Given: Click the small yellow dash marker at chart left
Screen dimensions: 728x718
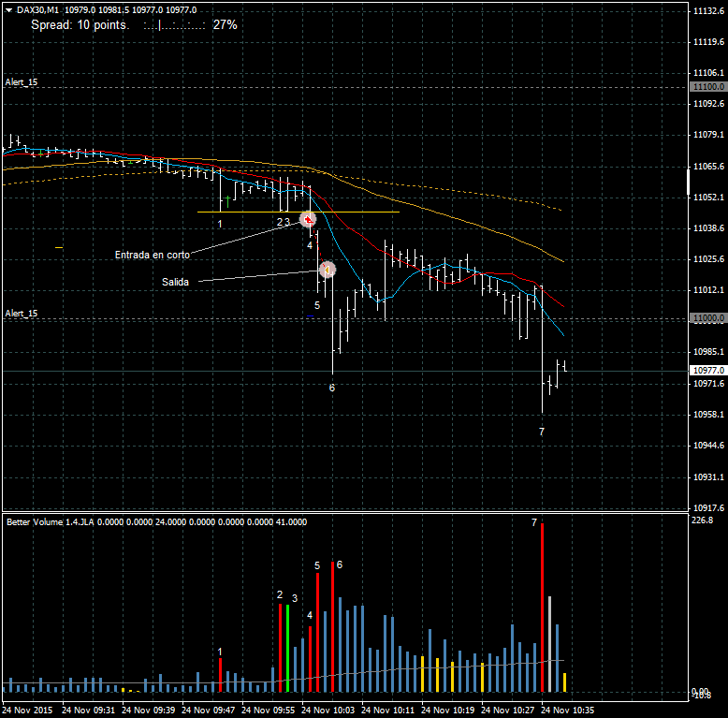Looking at the screenshot, I should (x=59, y=247).
